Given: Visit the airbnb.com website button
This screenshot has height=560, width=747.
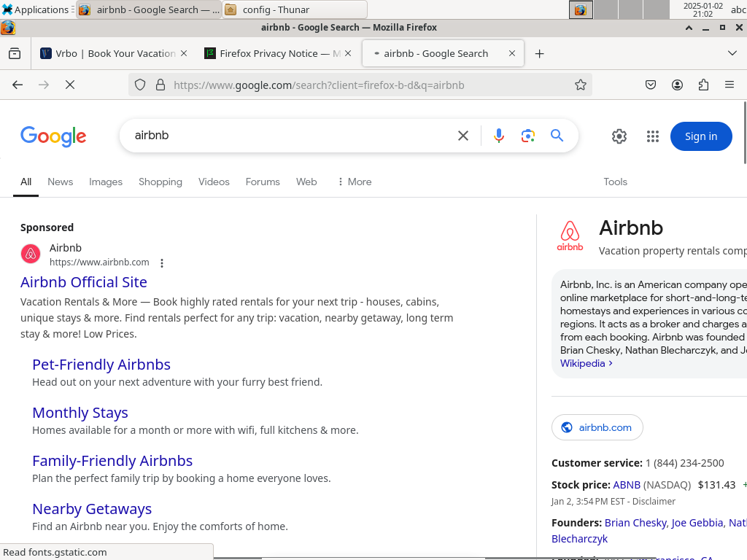Looking at the screenshot, I should tap(597, 427).
